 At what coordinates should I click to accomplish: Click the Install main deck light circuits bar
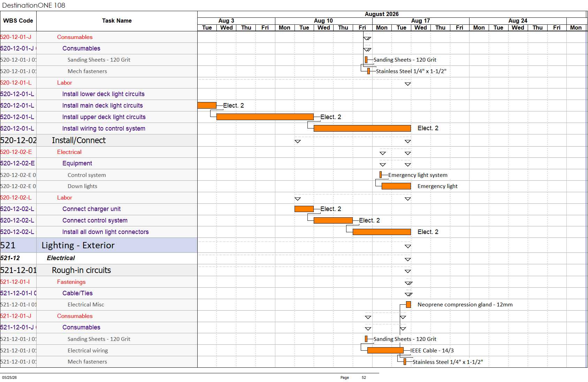coord(207,105)
